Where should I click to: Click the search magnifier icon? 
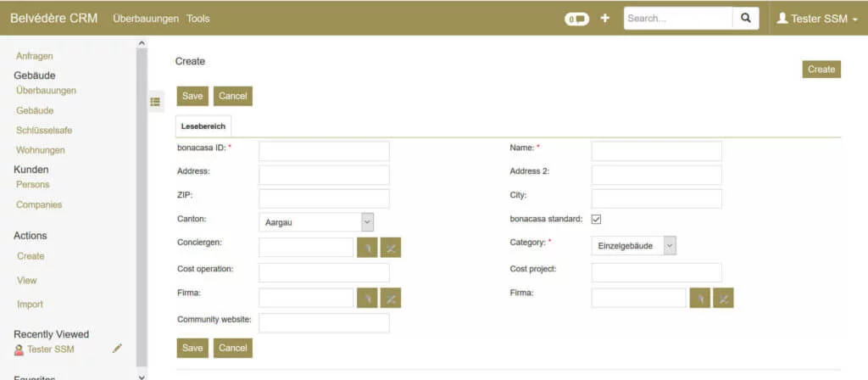pyautogui.click(x=745, y=18)
